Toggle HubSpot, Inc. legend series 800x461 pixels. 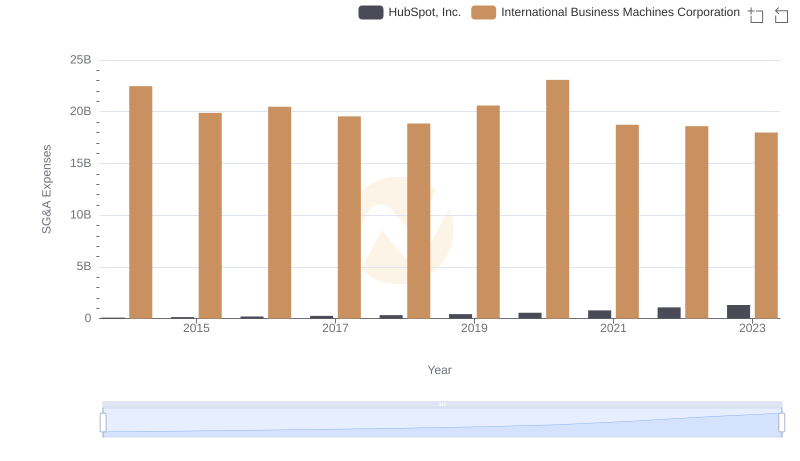pos(409,12)
